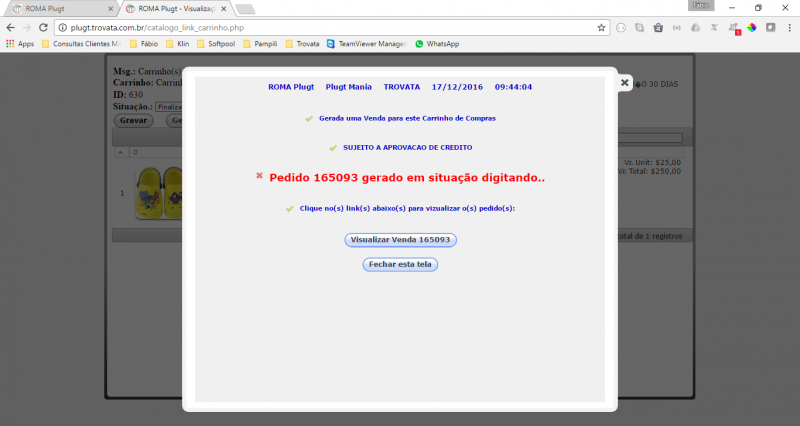Click the date 17/12/2016 text

coord(457,87)
